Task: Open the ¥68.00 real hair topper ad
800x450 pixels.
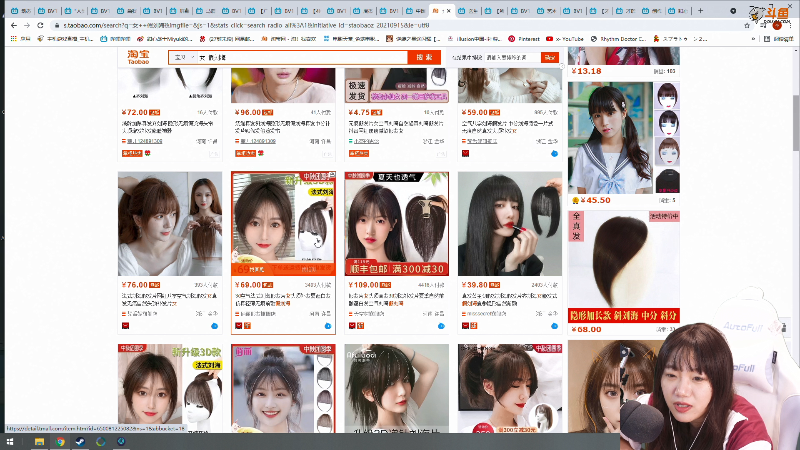Action: tap(623, 266)
